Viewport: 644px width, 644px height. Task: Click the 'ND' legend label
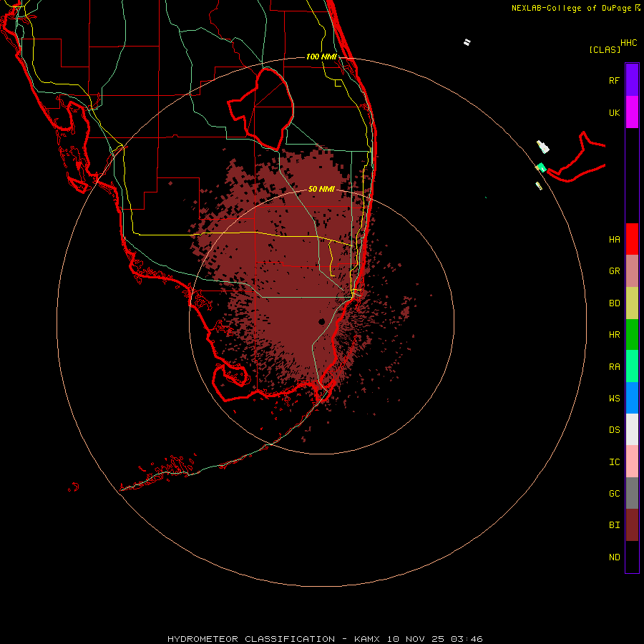point(614,557)
